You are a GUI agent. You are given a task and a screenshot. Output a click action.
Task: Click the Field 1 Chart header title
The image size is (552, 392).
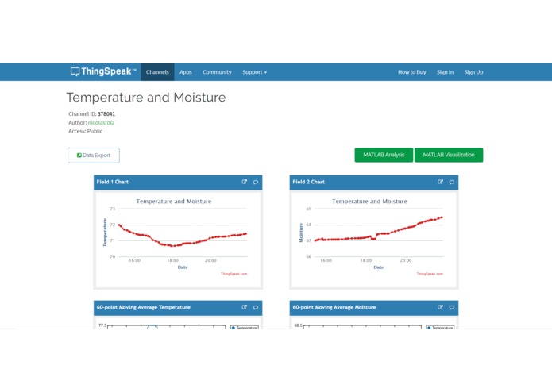(113, 182)
